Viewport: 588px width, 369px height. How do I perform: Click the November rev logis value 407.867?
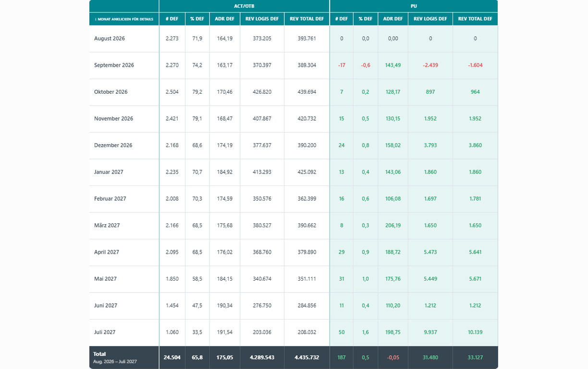(262, 119)
